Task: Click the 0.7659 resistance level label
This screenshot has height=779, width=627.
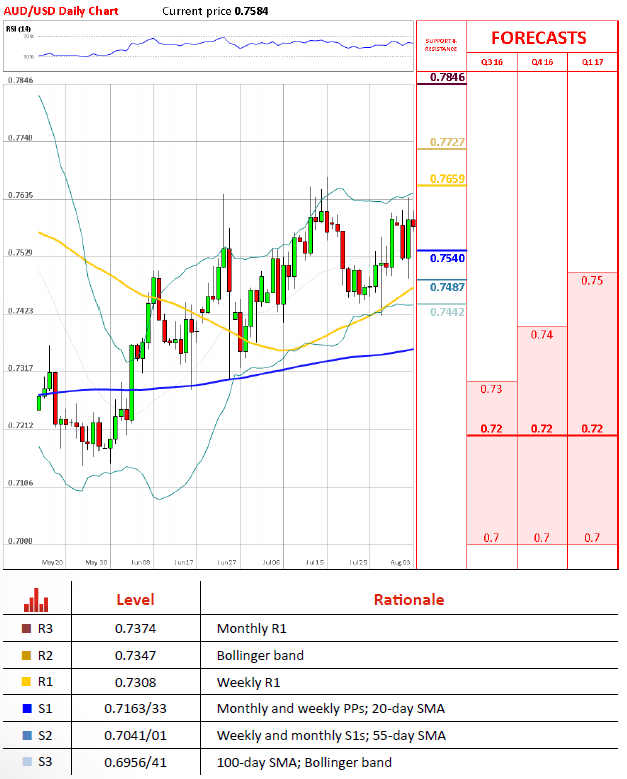Action: 447,179
